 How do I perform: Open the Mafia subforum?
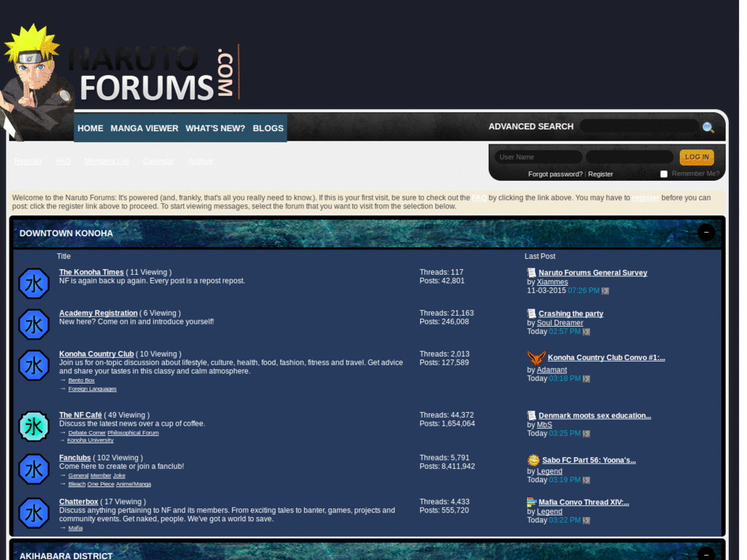click(75, 528)
